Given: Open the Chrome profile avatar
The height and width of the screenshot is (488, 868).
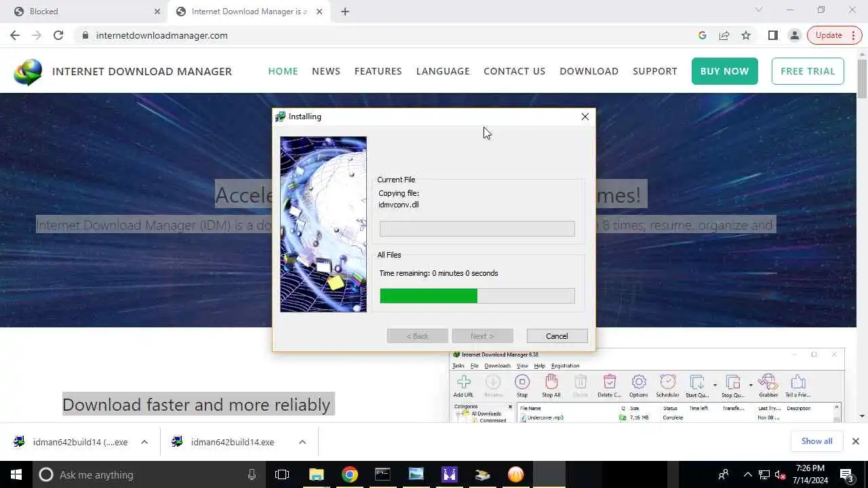Looking at the screenshot, I should click(794, 35).
